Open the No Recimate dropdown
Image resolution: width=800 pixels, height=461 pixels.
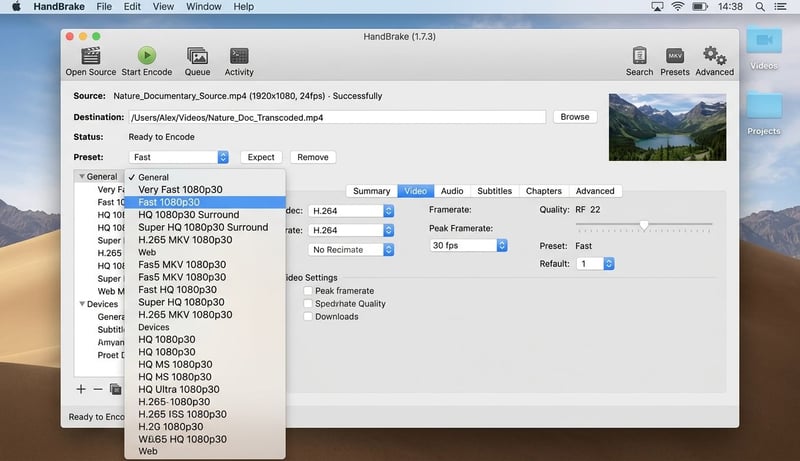click(x=351, y=249)
